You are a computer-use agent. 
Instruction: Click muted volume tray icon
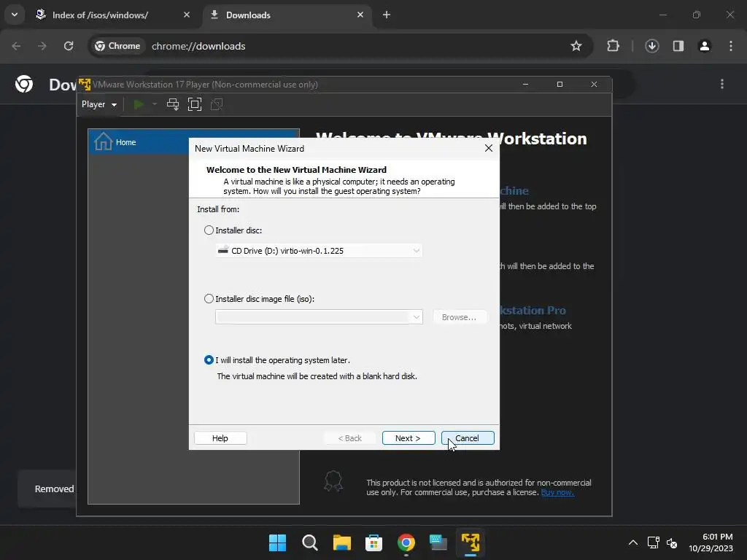point(672,542)
